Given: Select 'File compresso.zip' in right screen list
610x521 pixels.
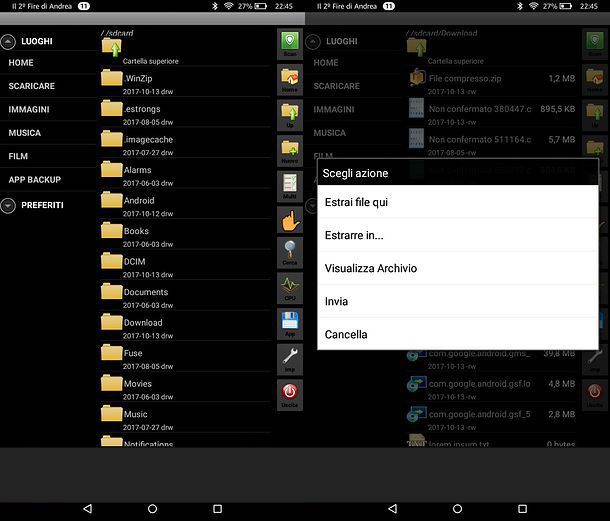Looking at the screenshot, I should click(492, 82).
